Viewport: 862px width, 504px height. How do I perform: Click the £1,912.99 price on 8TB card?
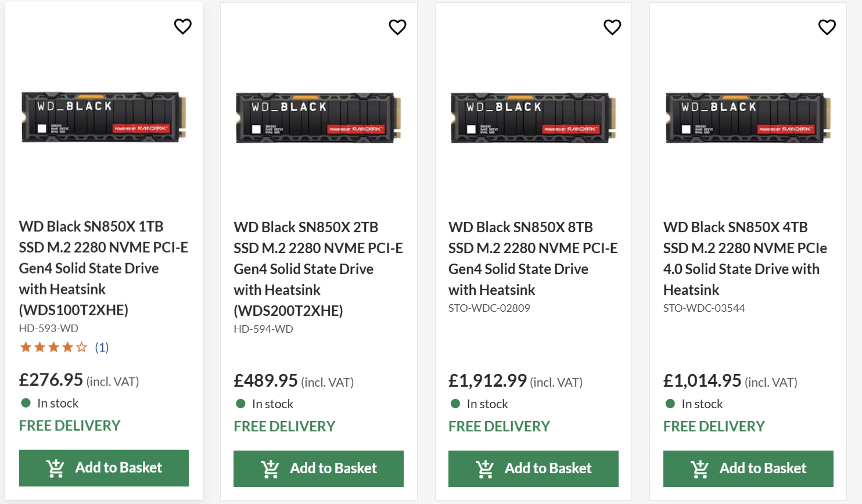tap(487, 380)
